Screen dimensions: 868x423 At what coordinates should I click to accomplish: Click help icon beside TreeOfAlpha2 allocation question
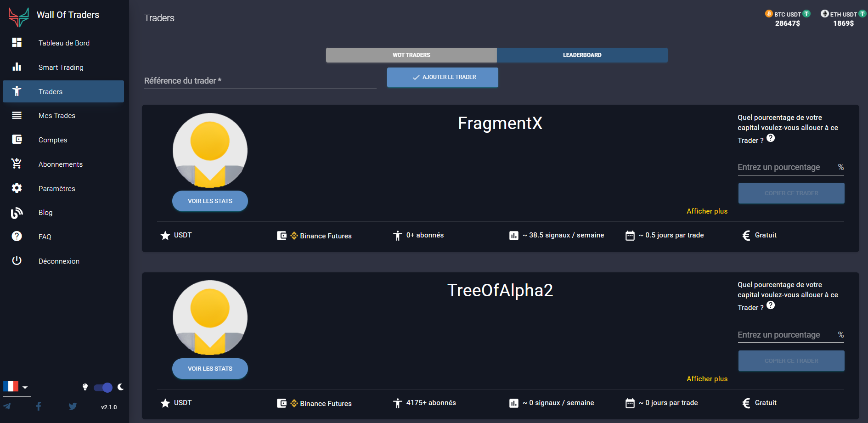click(x=771, y=305)
